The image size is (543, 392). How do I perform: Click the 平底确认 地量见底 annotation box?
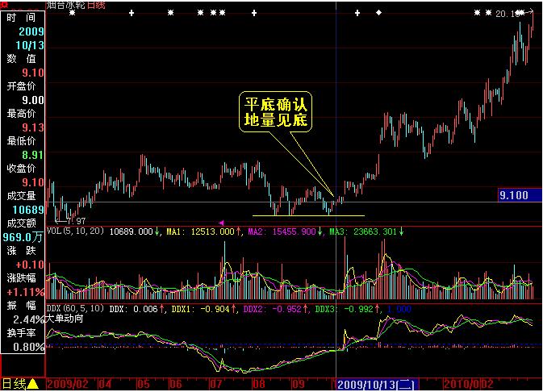276,112
